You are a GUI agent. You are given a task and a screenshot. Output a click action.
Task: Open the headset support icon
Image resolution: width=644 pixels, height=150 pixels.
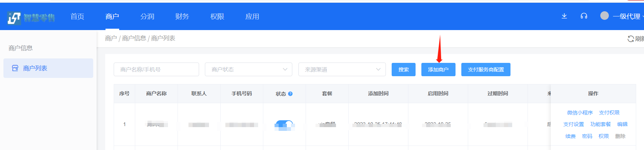click(x=584, y=16)
